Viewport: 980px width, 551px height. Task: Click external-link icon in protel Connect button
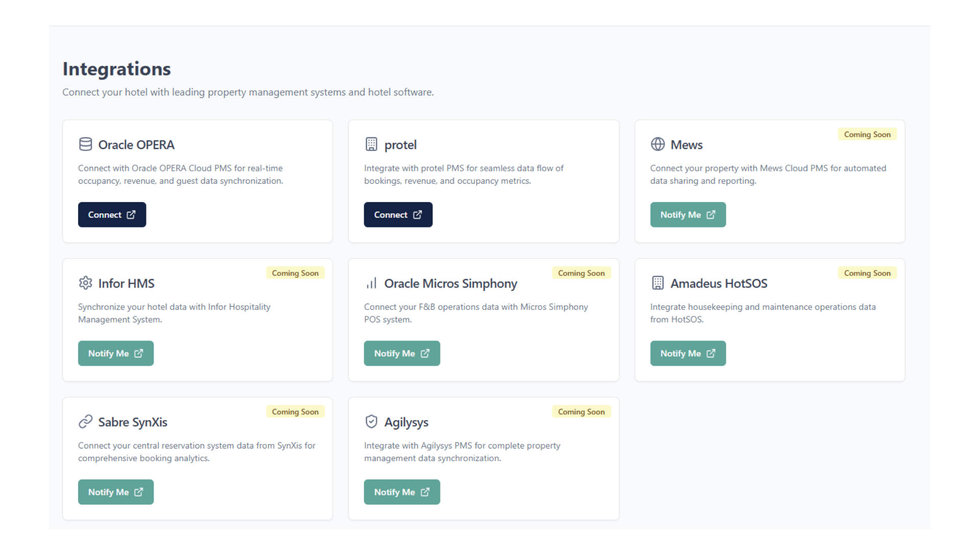418,215
